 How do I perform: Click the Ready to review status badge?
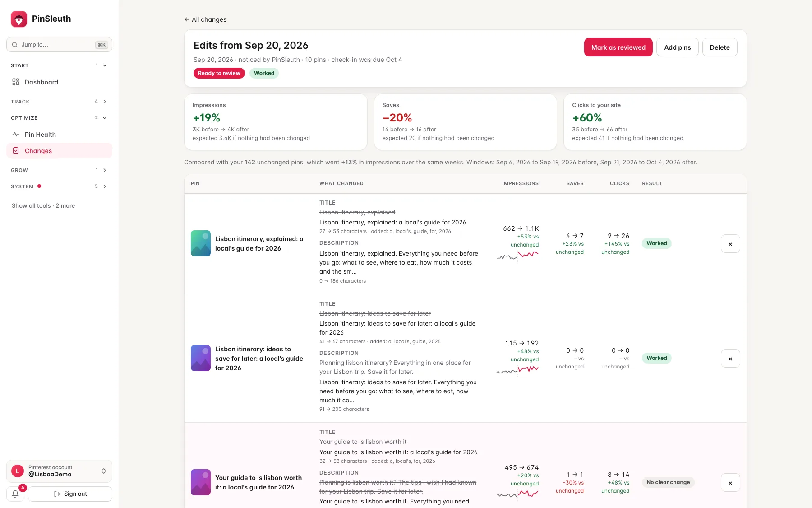pos(219,73)
